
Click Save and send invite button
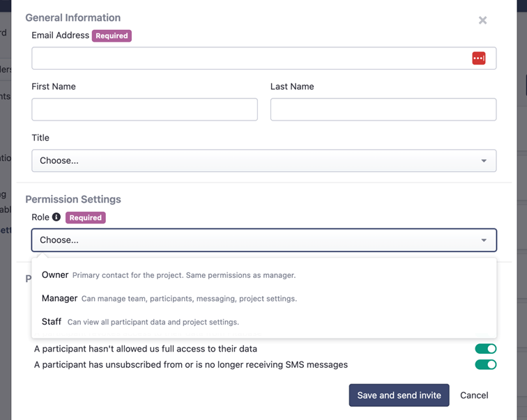[x=399, y=395]
